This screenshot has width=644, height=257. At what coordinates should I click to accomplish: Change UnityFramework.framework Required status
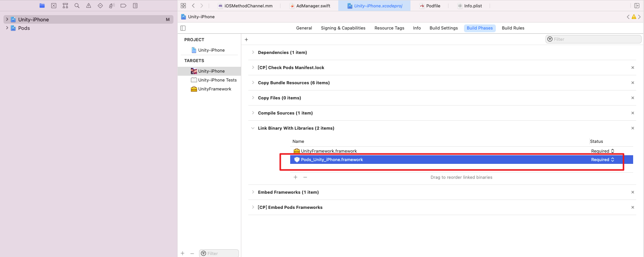[603, 151]
